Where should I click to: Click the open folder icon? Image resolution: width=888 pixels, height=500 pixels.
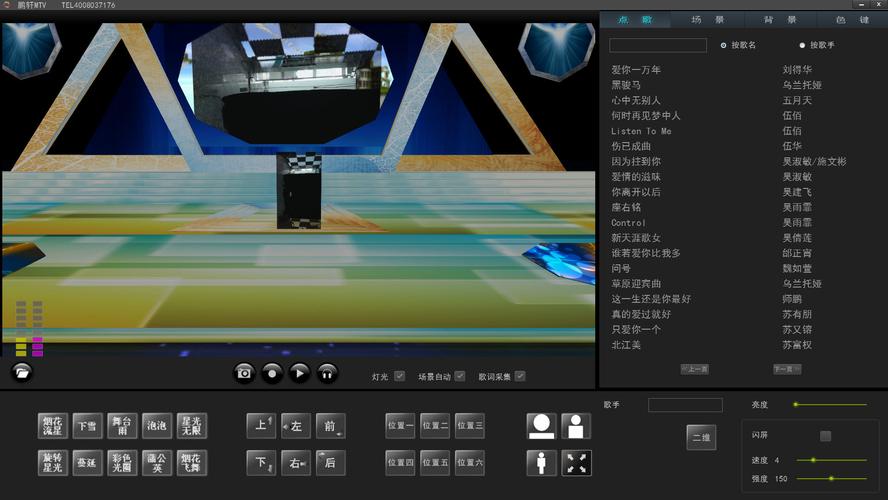pyautogui.click(x=22, y=372)
